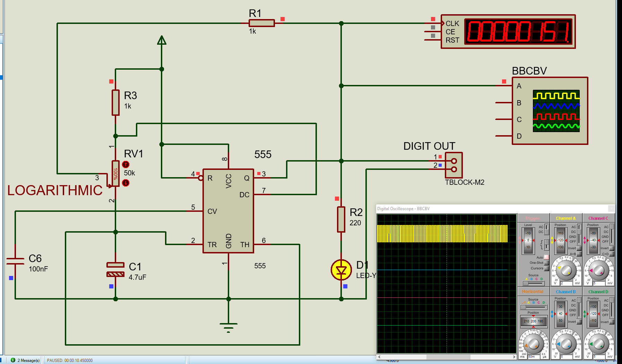Select the 555 timer IC body
This screenshot has width=622, height=364.
click(x=228, y=211)
